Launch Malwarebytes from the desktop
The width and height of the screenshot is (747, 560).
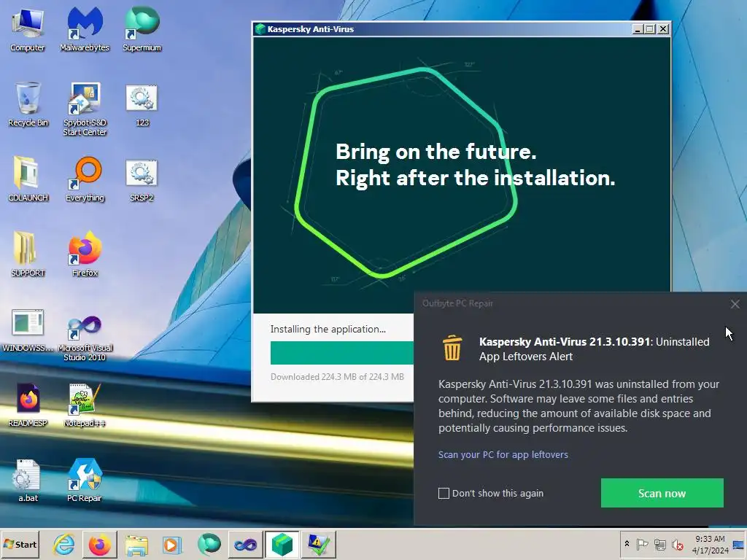(x=85, y=29)
